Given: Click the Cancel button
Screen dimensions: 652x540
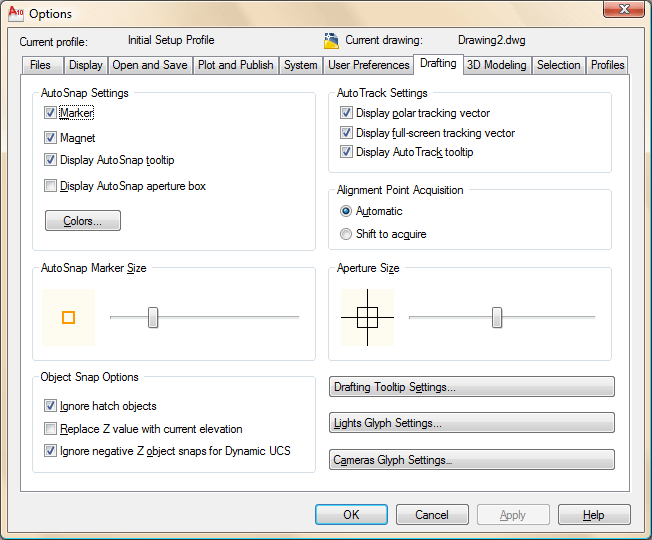Looking at the screenshot, I should pyautogui.click(x=432, y=515).
